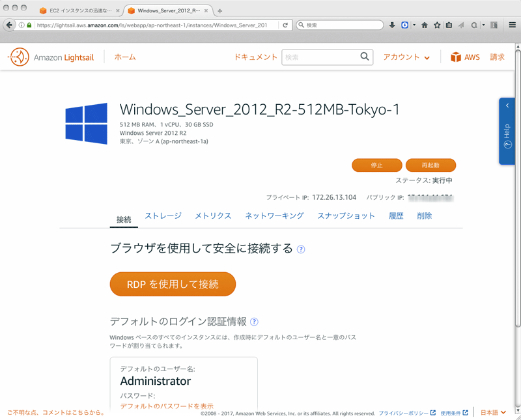Click the blue toolbar extension icon
Viewport: 521px width, 420px height.
tap(404, 25)
